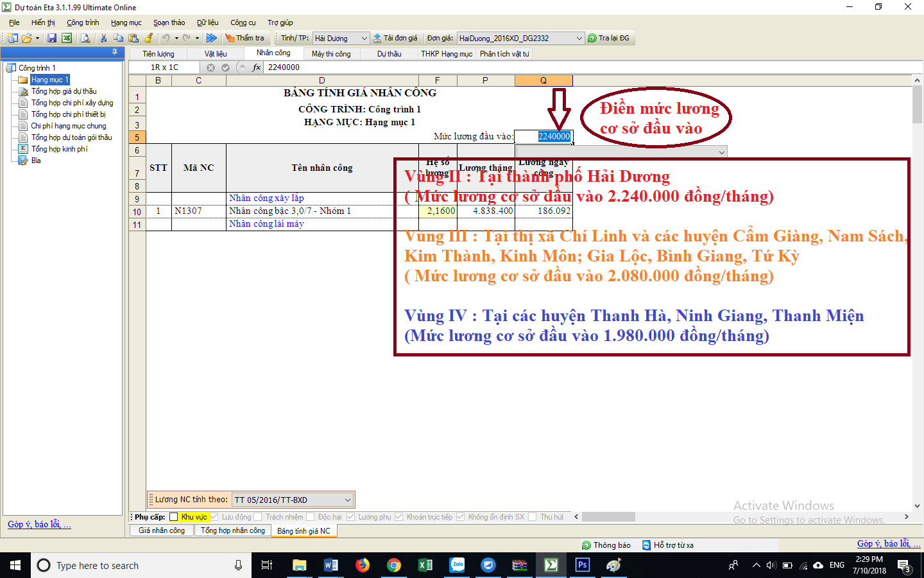Click the fx function icon in formula bar

click(x=257, y=67)
